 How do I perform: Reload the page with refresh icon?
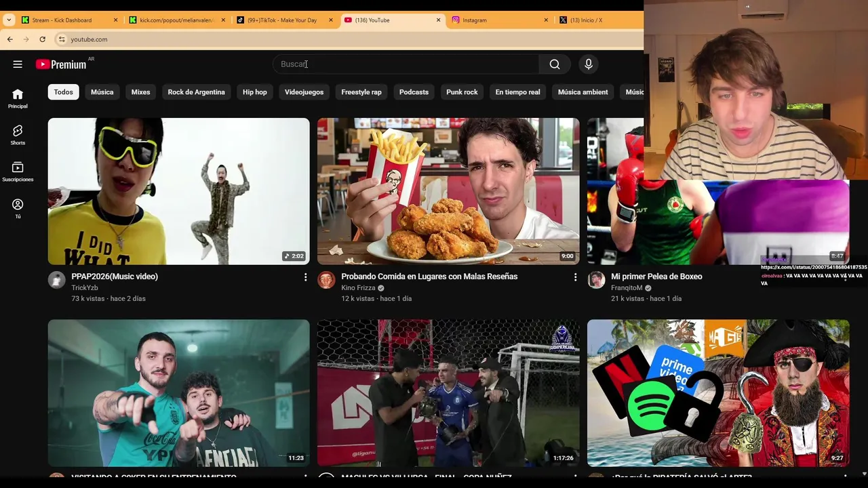[43, 39]
